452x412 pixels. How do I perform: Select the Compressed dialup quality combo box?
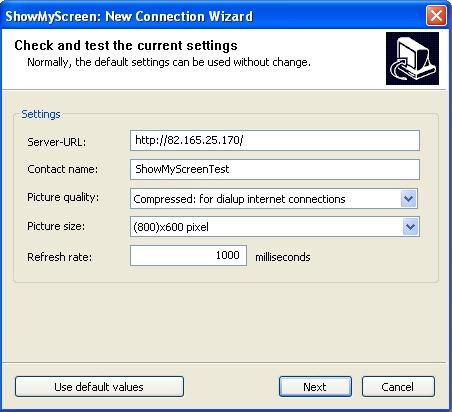pos(274,199)
